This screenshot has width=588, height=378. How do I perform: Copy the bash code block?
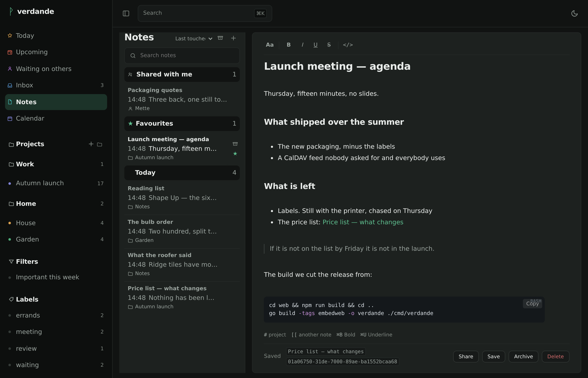coord(532,304)
